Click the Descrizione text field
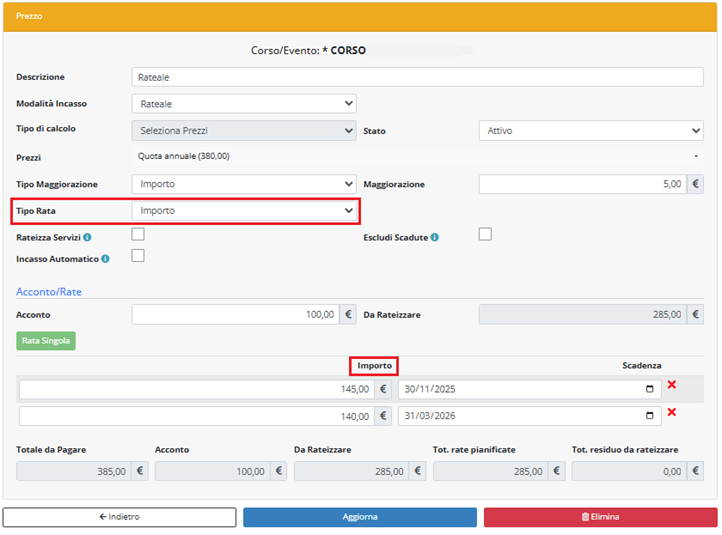Viewport: 722px width, 535px height. pyautogui.click(x=417, y=77)
